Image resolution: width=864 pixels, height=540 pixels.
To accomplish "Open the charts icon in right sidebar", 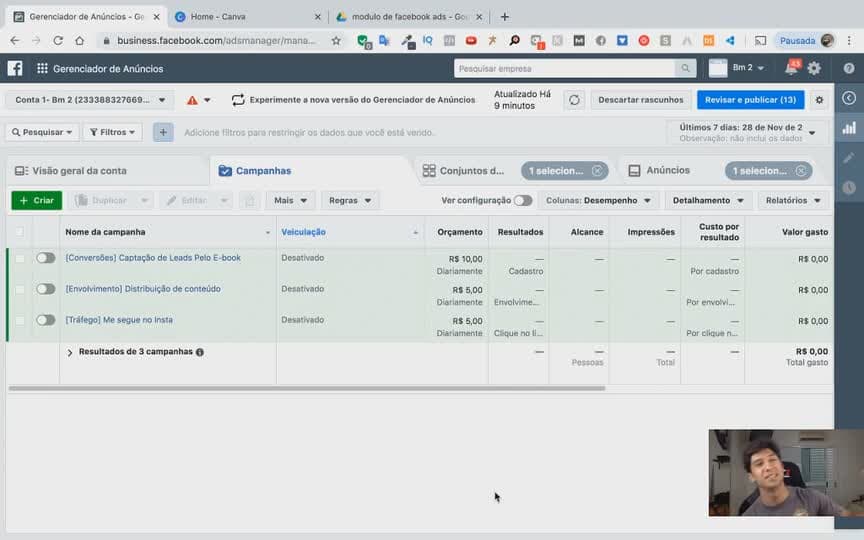I will pyautogui.click(x=849, y=128).
